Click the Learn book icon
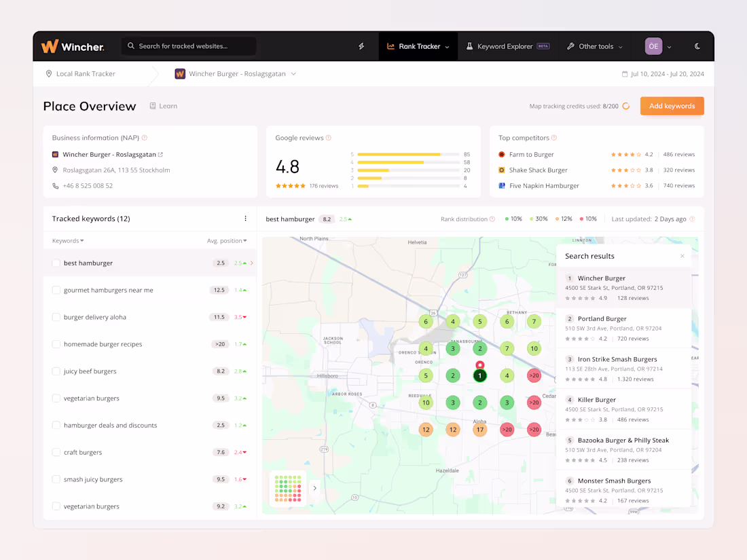The width and height of the screenshot is (747, 560). (x=152, y=106)
